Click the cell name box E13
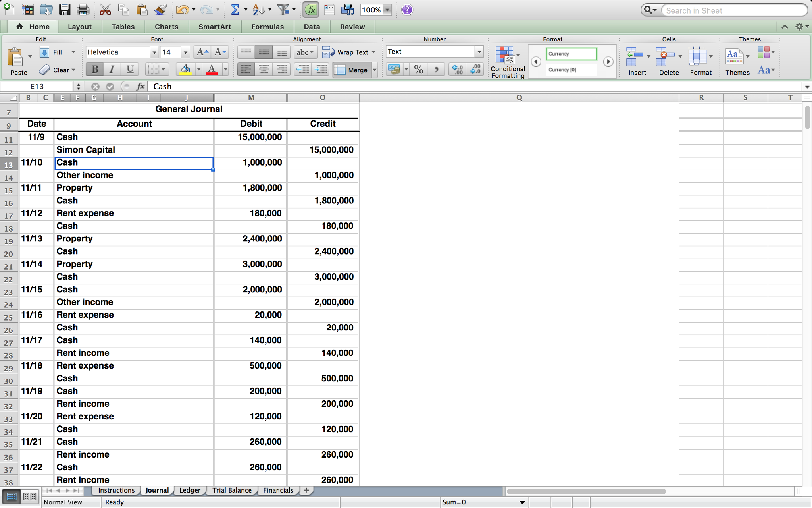This screenshot has width=812, height=508. coord(37,87)
